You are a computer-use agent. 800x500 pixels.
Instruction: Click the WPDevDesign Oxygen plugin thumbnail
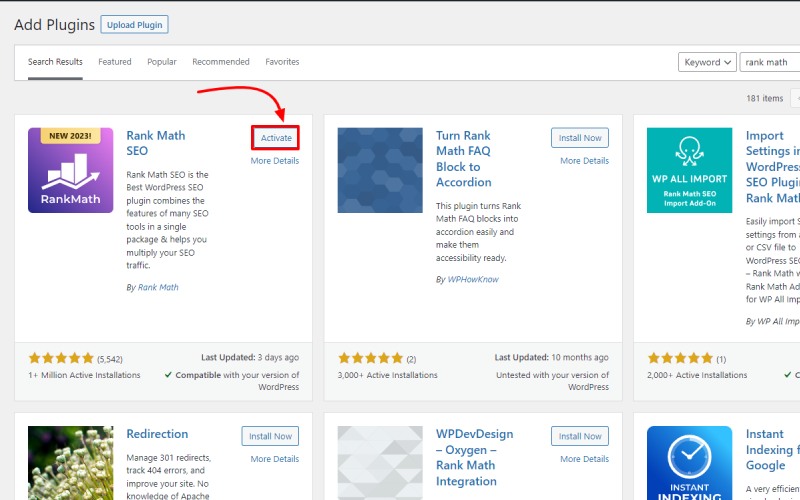click(x=380, y=463)
